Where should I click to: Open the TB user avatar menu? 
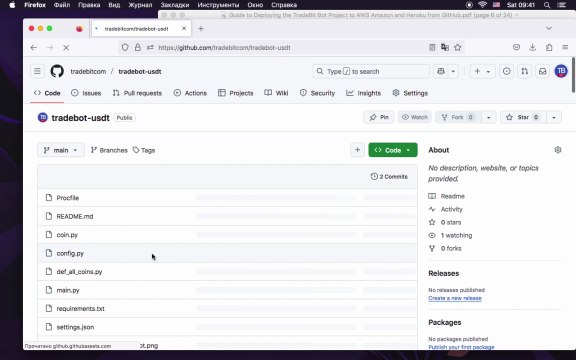[561, 71]
